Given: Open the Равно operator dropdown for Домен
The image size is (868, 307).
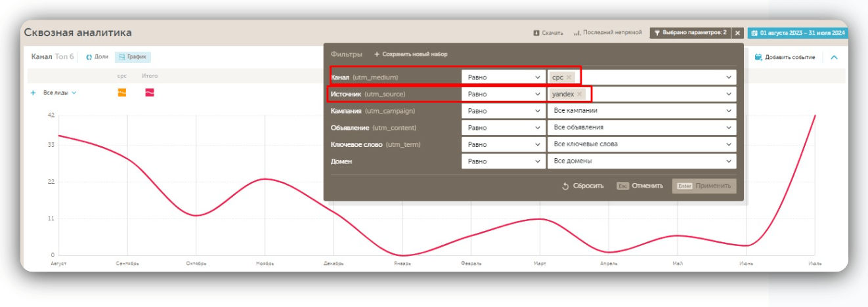Looking at the screenshot, I should point(503,161).
